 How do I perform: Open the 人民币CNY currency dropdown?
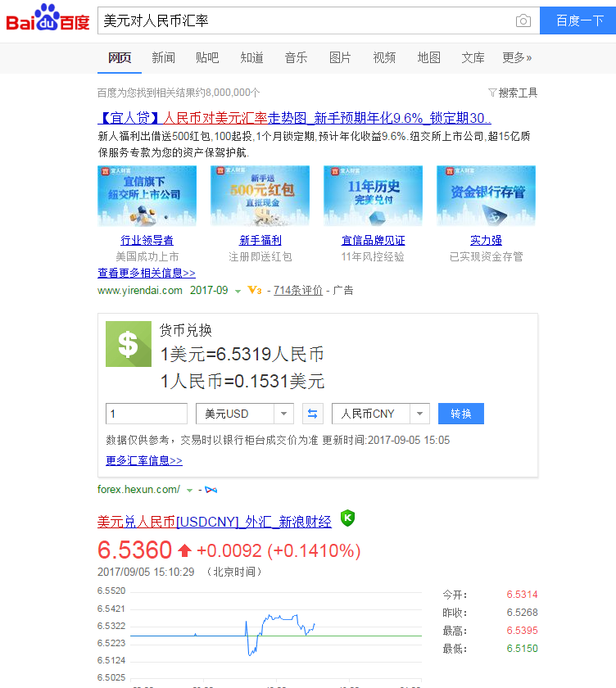(x=381, y=414)
